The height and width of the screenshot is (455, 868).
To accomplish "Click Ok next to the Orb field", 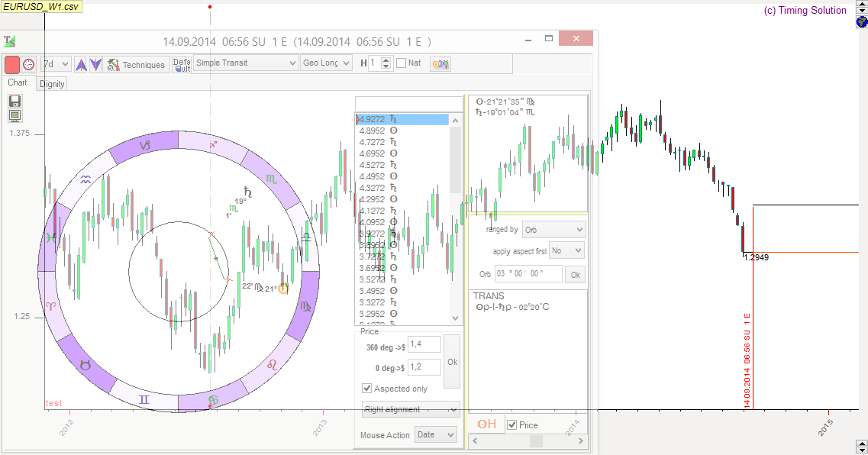I will 576,275.
